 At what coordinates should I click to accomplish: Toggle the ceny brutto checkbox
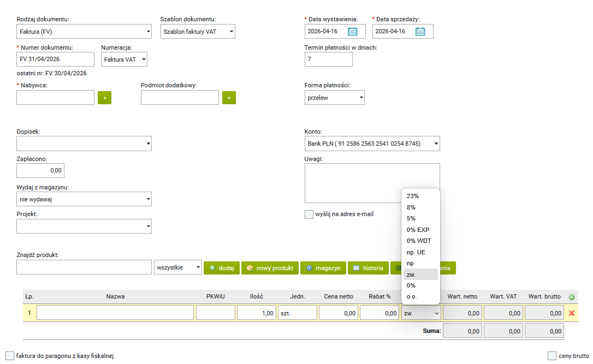tap(552, 356)
